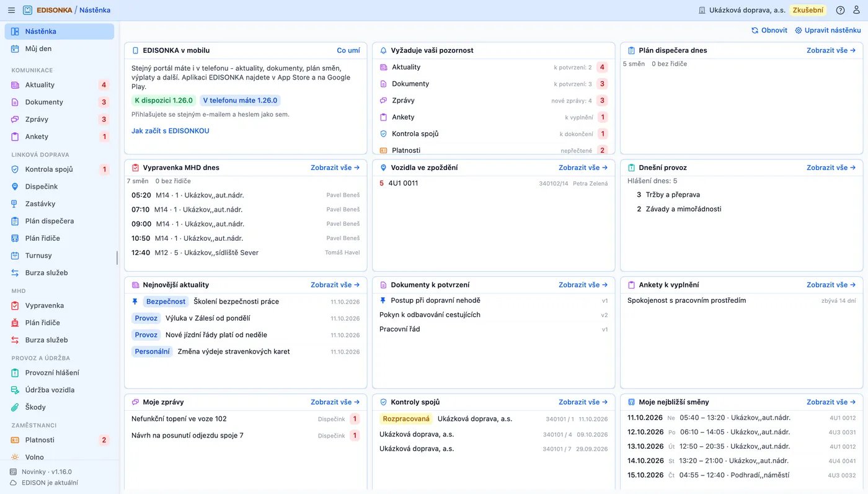Open the Rozpracovaná kontrola spojů row
The width and height of the screenshot is (868, 494).
[494, 419]
